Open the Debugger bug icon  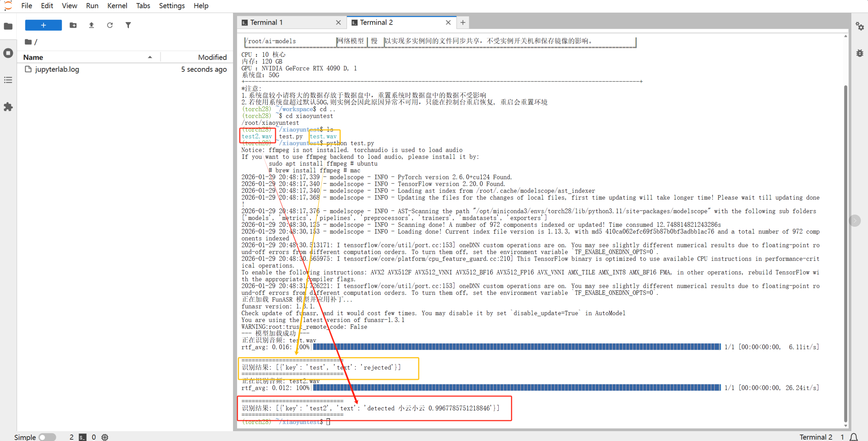[x=860, y=53]
